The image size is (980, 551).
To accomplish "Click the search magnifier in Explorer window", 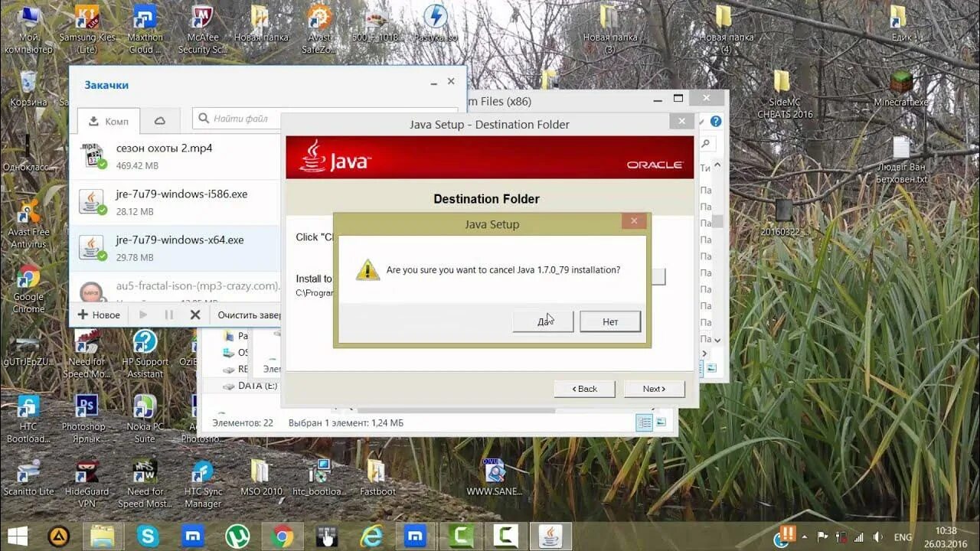I will tap(707, 143).
